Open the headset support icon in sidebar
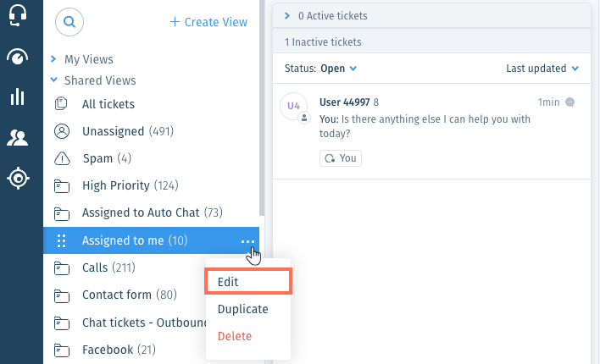The height and width of the screenshot is (364, 600). (x=18, y=15)
